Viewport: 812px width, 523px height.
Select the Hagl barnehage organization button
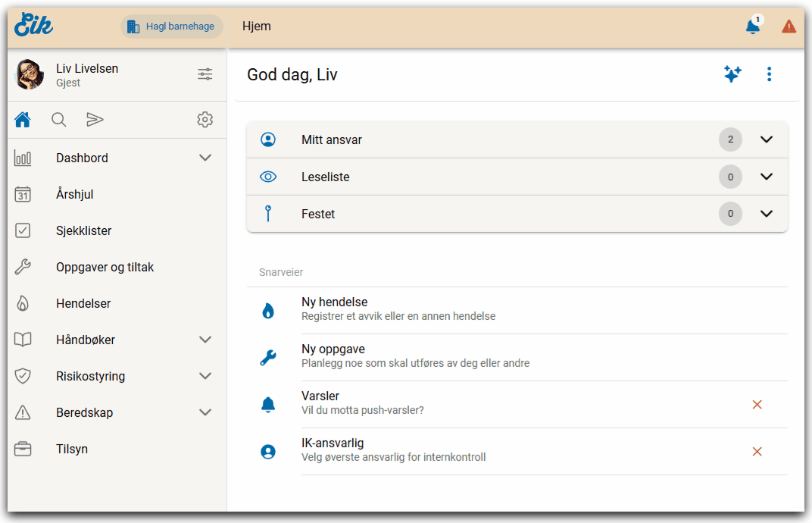(171, 27)
